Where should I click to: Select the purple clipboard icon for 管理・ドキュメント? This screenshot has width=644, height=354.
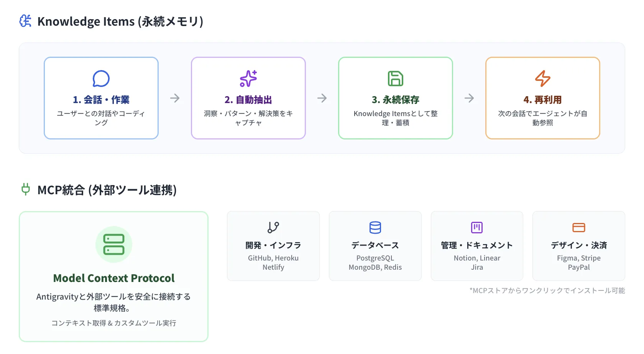pyautogui.click(x=477, y=228)
